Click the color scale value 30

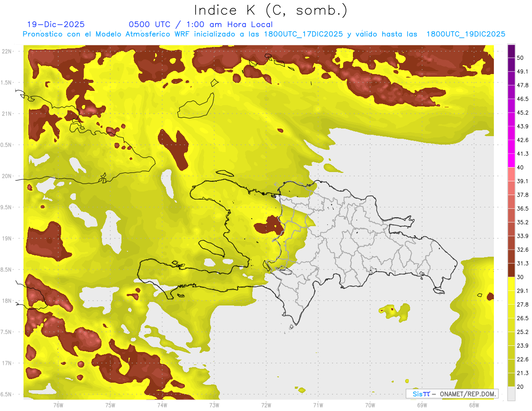520,277
